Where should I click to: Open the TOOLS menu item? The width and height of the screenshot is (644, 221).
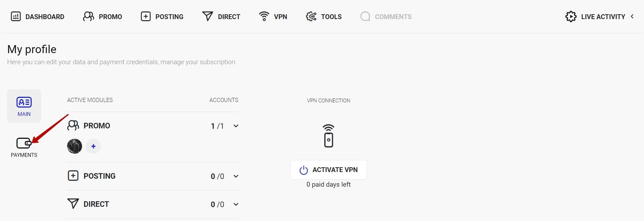[331, 17]
